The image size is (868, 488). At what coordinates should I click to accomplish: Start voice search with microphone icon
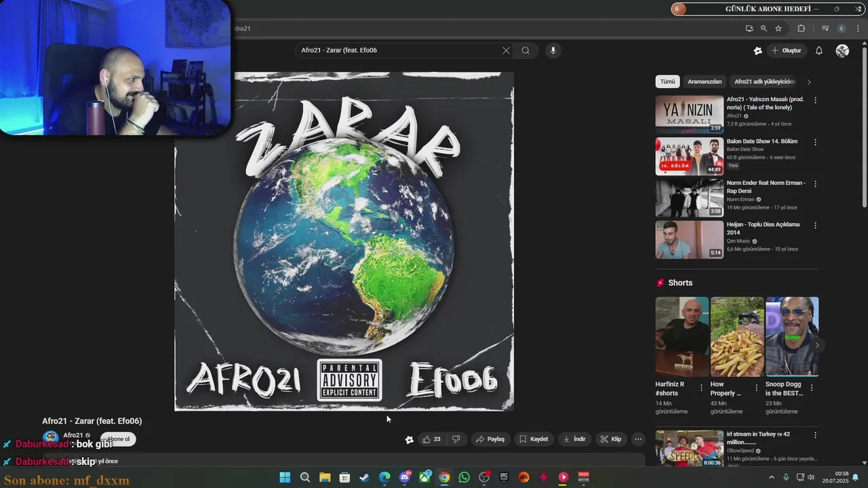553,50
